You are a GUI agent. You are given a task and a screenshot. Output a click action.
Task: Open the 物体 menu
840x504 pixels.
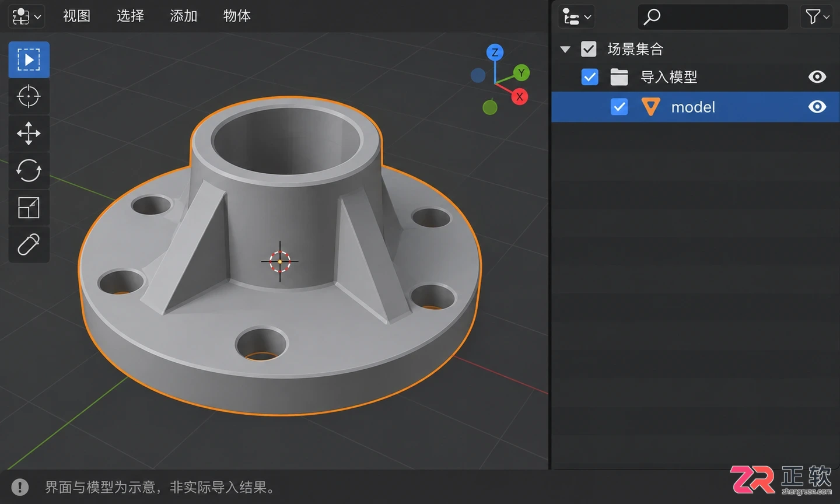click(237, 16)
